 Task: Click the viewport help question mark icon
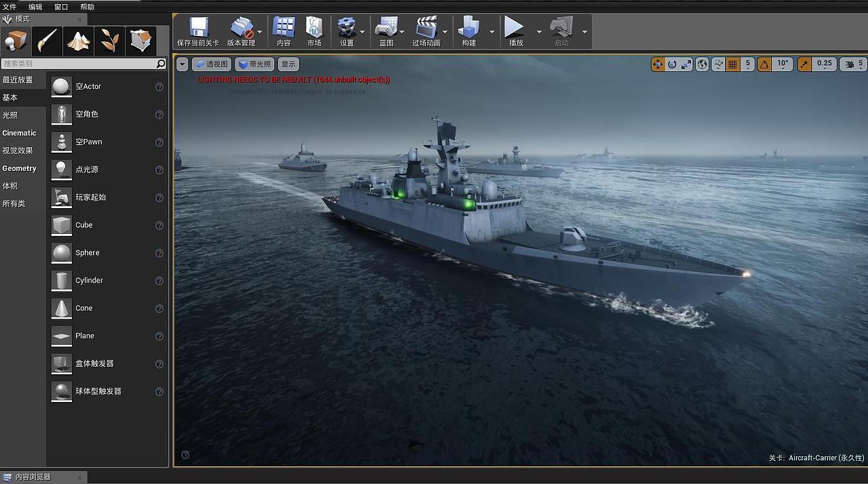click(185, 455)
